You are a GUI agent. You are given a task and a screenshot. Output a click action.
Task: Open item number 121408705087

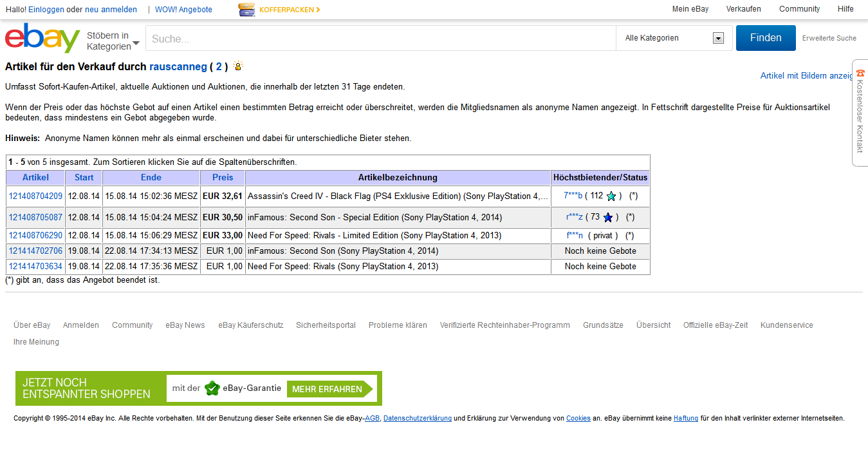[x=35, y=218]
